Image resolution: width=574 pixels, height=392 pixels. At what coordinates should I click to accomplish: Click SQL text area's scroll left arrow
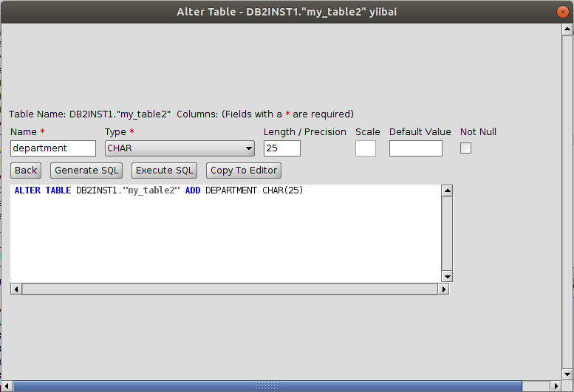(16, 289)
